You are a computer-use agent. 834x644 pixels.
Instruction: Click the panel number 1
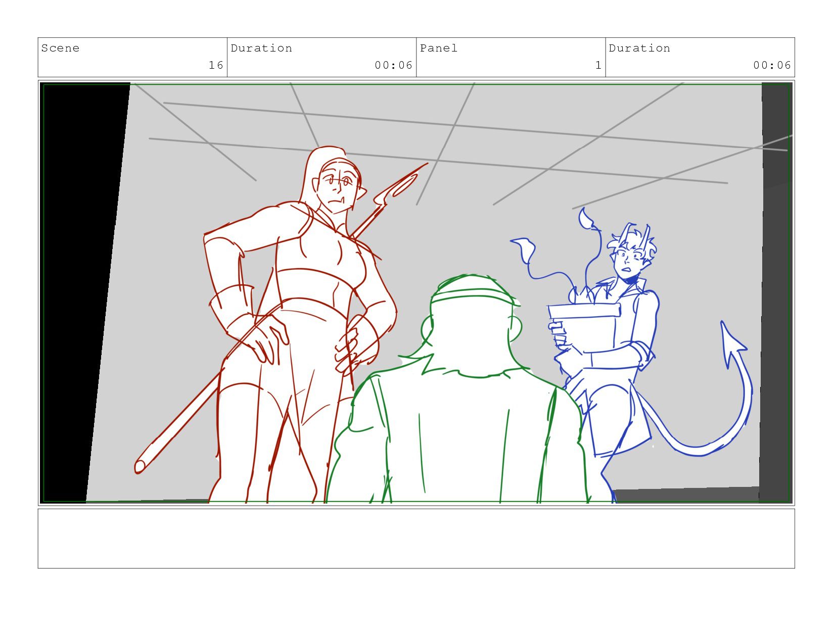(x=598, y=65)
